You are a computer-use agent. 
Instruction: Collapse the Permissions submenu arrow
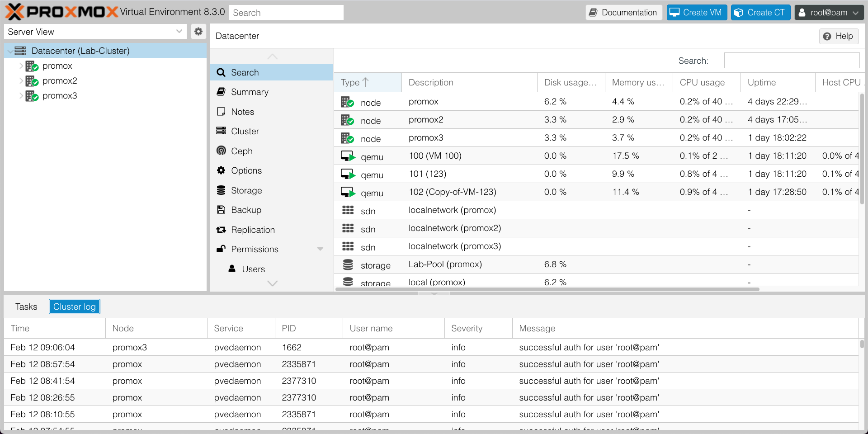pyautogui.click(x=320, y=249)
